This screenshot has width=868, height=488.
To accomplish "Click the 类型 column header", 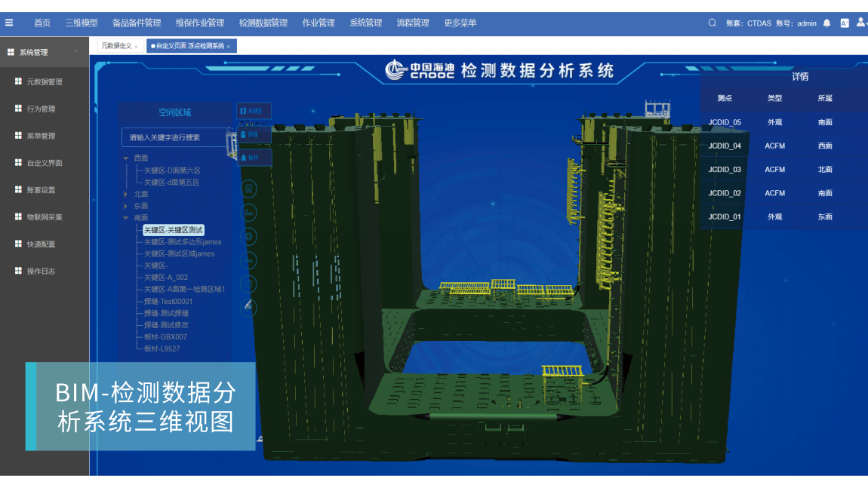I will click(x=774, y=98).
